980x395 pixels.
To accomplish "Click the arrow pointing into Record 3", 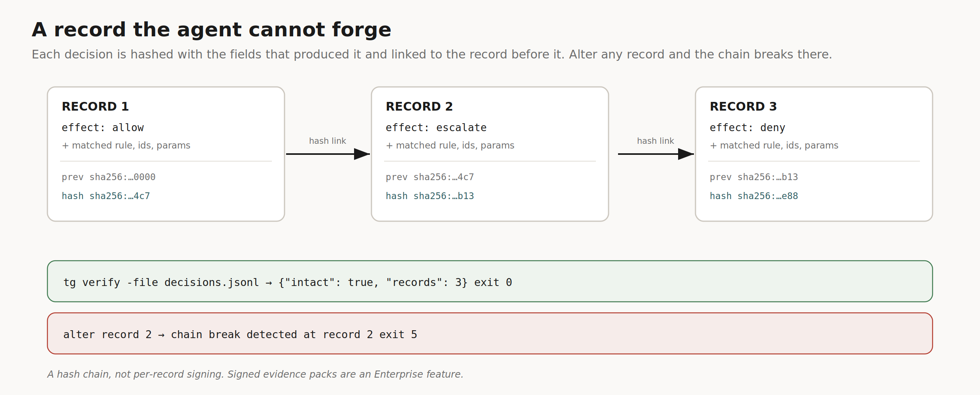I will [656, 154].
